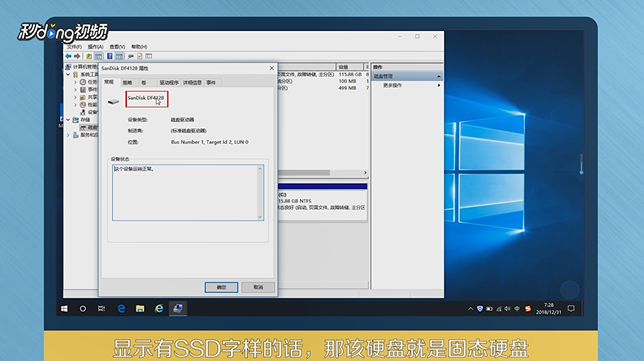
Task: Expand the Performance tree node
Action: (76, 105)
